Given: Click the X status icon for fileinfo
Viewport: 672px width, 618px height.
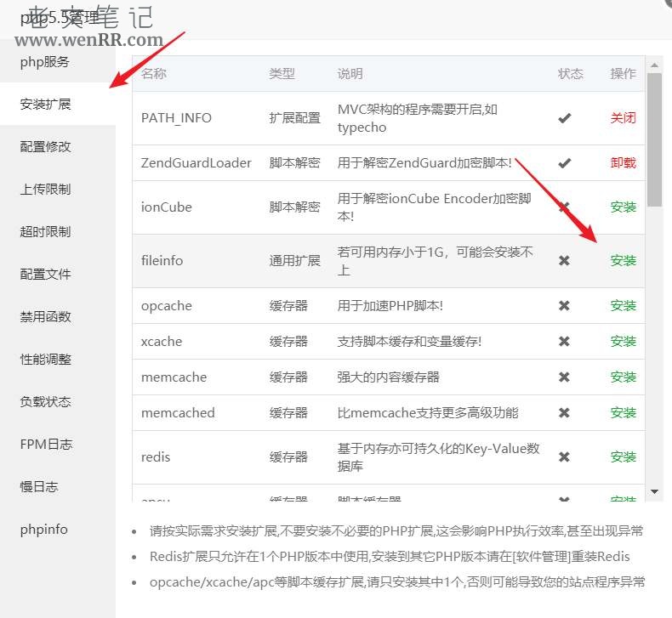Looking at the screenshot, I should coord(564,261).
